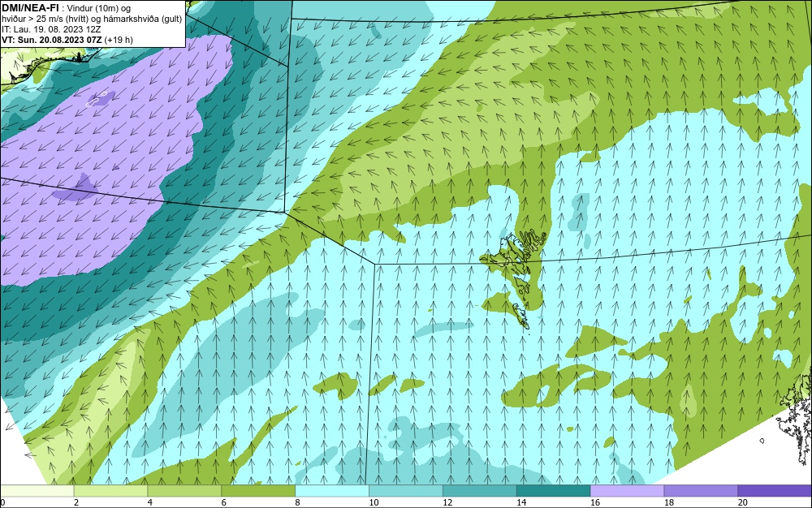The width and height of the screenshot is (812, 508).
Task: Click legend label '4'
Action: click(x=149, y=502)
